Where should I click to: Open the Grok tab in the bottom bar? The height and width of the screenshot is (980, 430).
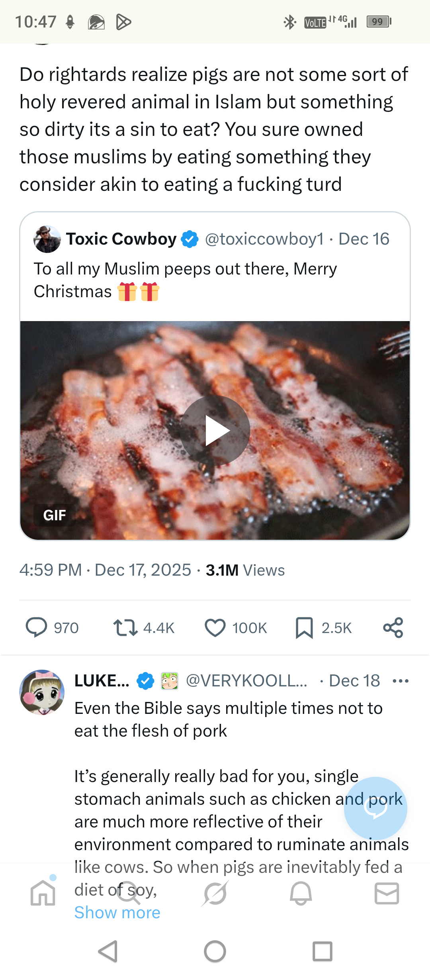[215, 893]
